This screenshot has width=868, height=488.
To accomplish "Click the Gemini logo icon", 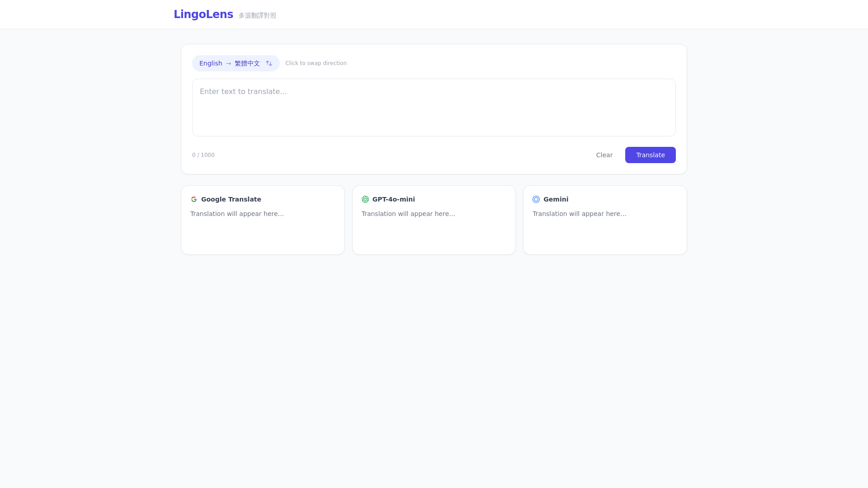I will 536,199.
